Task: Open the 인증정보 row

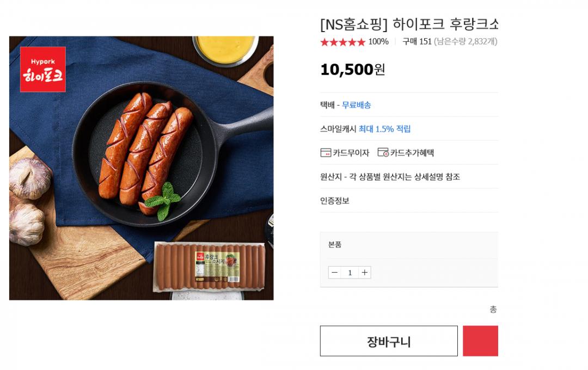Action: tap(335, 201)
